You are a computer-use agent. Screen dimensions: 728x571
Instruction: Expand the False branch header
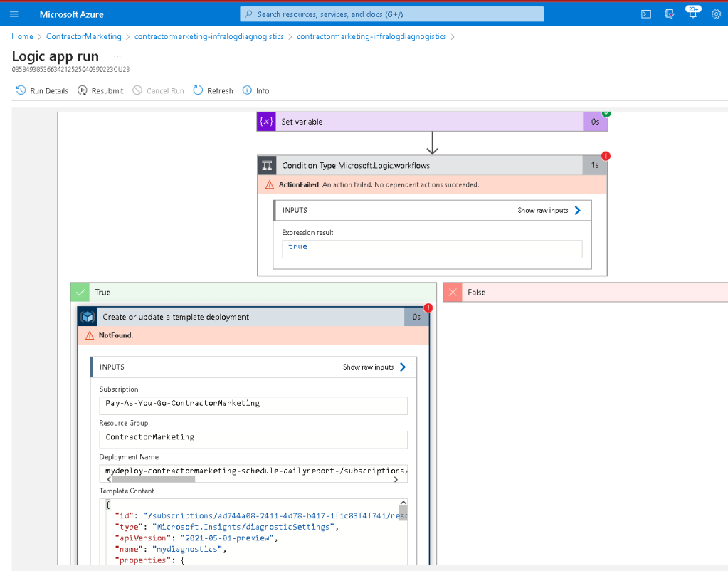(586, 292)
